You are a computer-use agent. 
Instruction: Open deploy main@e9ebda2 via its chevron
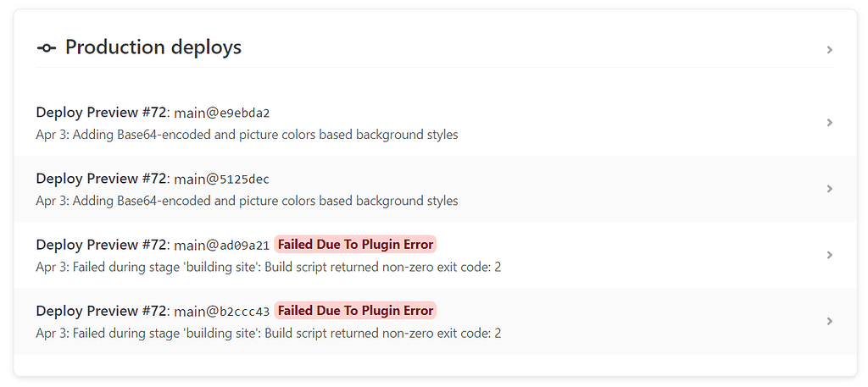pos(829,123)
